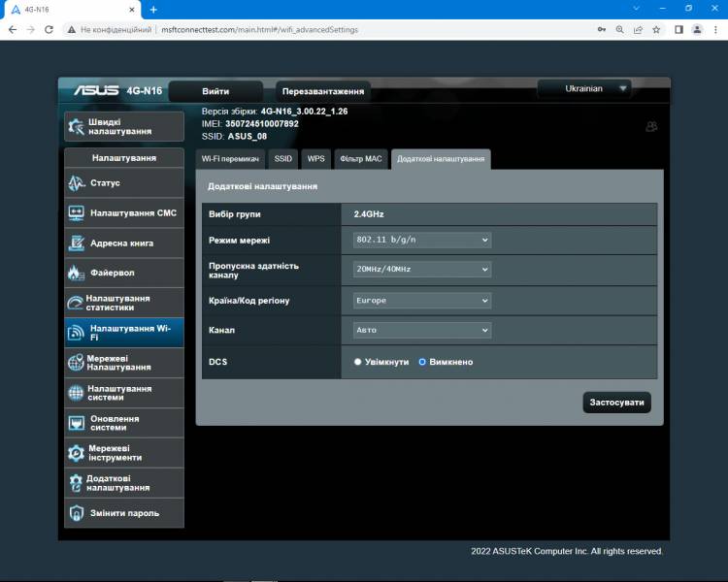Click not secure warning icon
728x582 pixels.
pos(71,30)
